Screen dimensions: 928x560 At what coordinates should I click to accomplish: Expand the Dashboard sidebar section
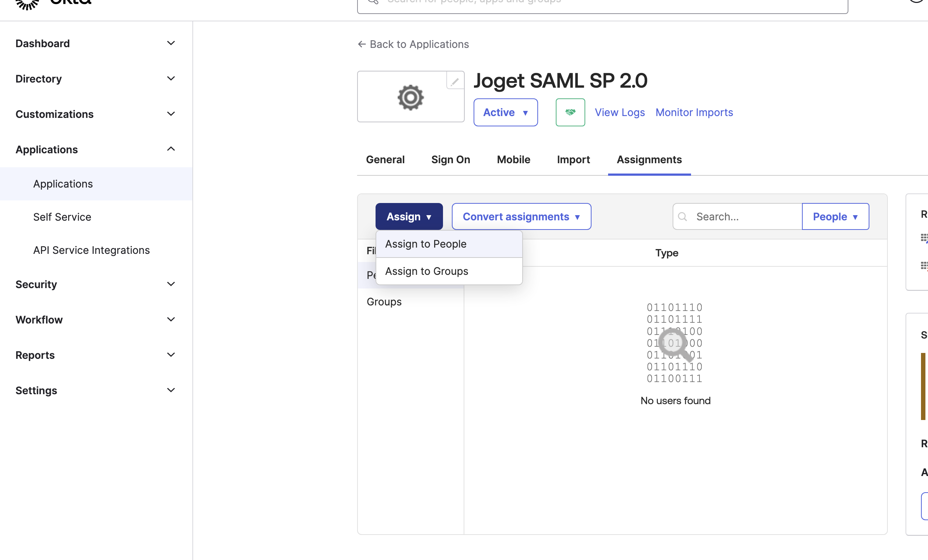point(171,43)
